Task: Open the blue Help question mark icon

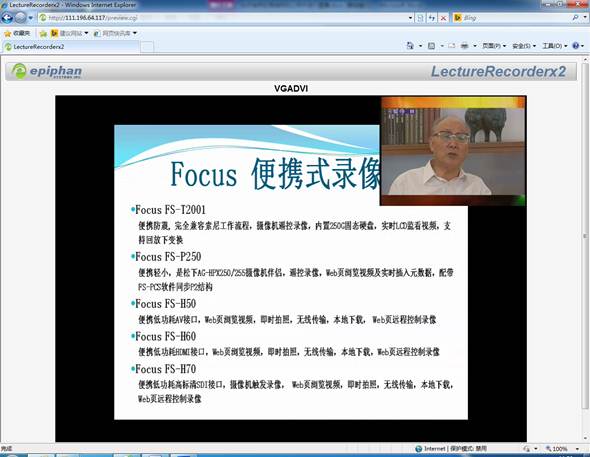Action: 576,46
